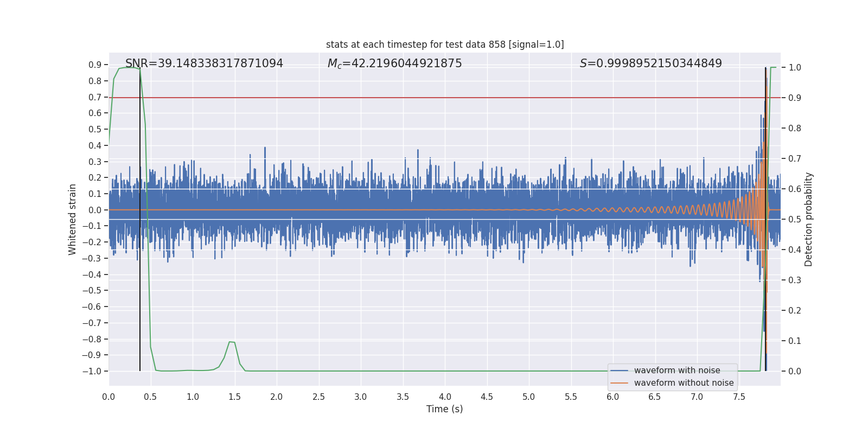Click the green curve bump near 1.5 seconds

232,342
